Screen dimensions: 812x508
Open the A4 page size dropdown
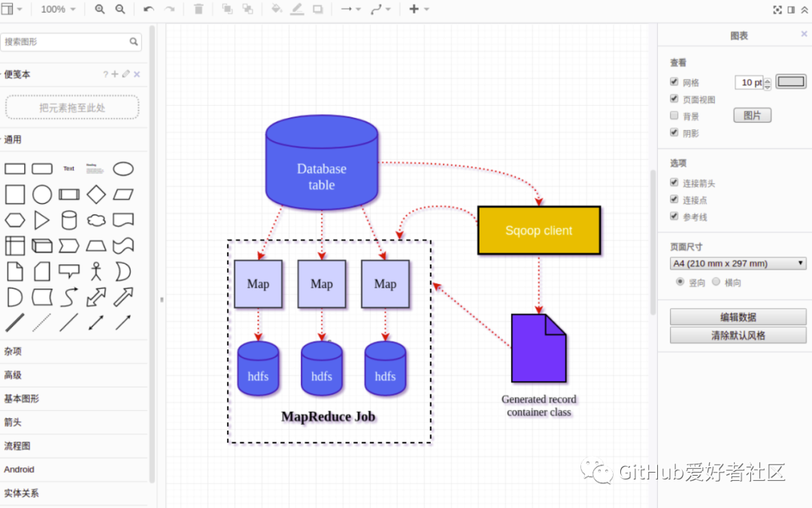tap(738, 264)
